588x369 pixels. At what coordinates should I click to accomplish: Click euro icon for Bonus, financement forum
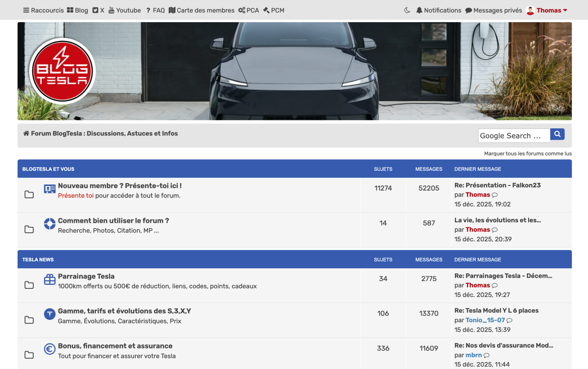click(50, 349)
